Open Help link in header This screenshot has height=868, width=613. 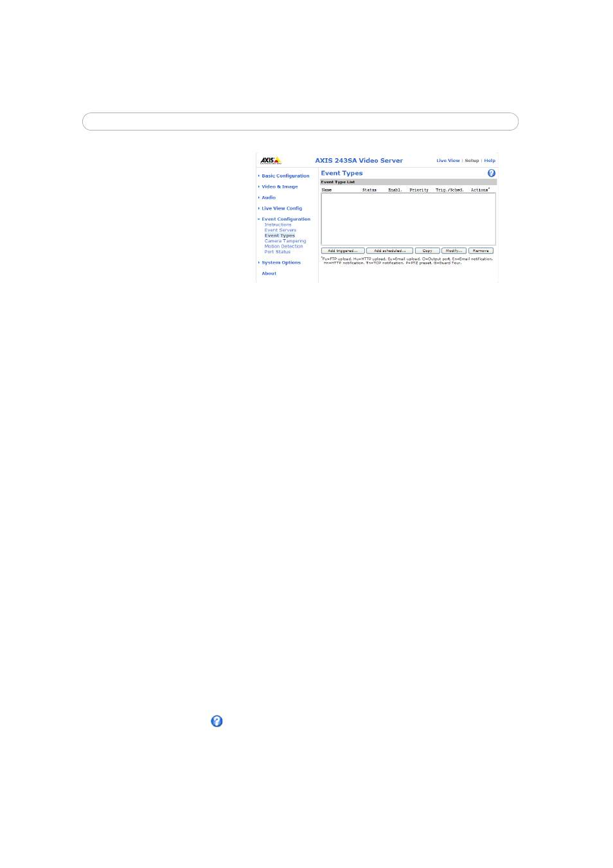tap(490, 161)
